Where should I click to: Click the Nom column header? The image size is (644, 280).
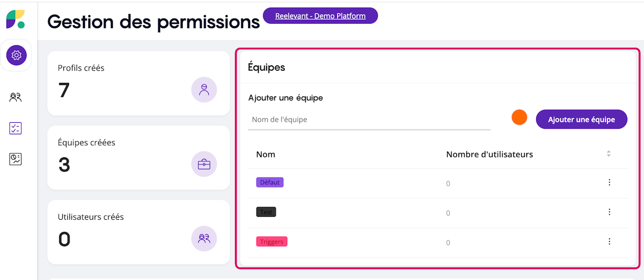point(266,154)
